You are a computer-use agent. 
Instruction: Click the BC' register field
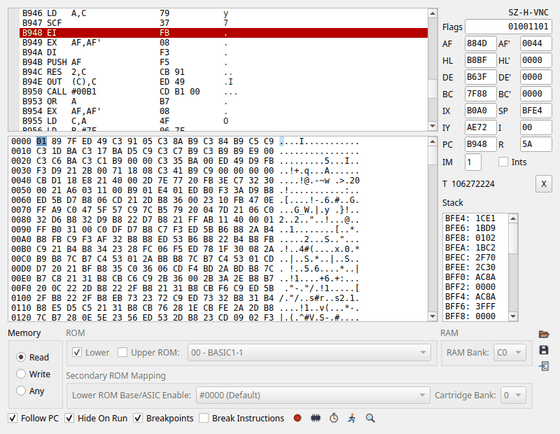536,94
